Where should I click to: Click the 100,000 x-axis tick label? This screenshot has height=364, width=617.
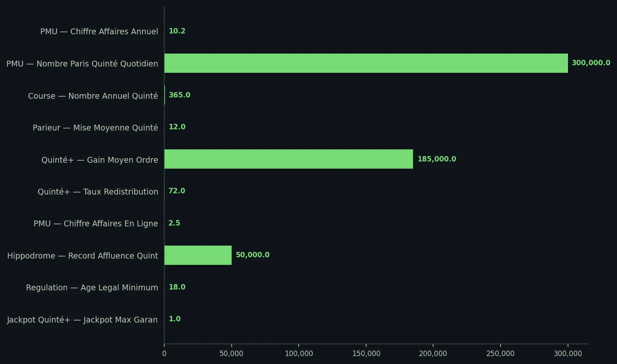point(299,354)
